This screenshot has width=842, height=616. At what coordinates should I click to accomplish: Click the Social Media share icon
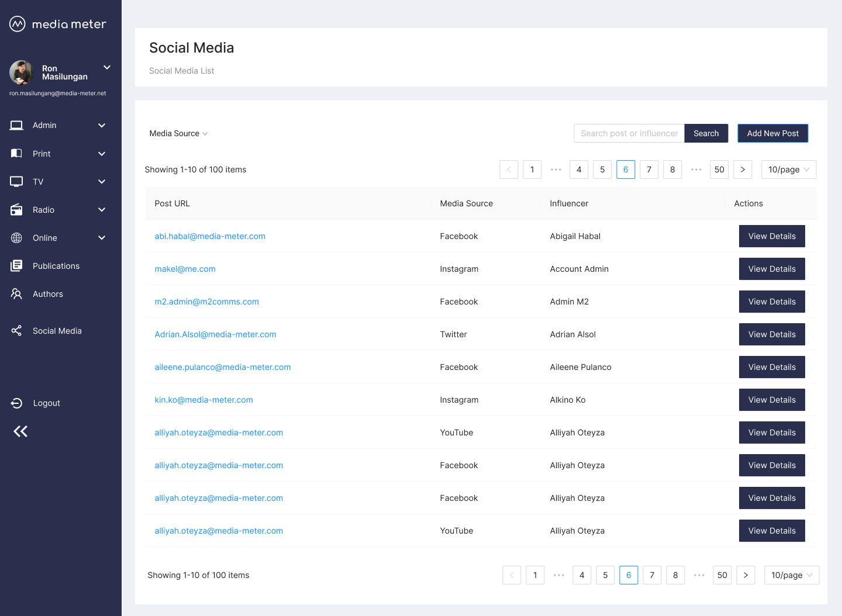(16, 331)
